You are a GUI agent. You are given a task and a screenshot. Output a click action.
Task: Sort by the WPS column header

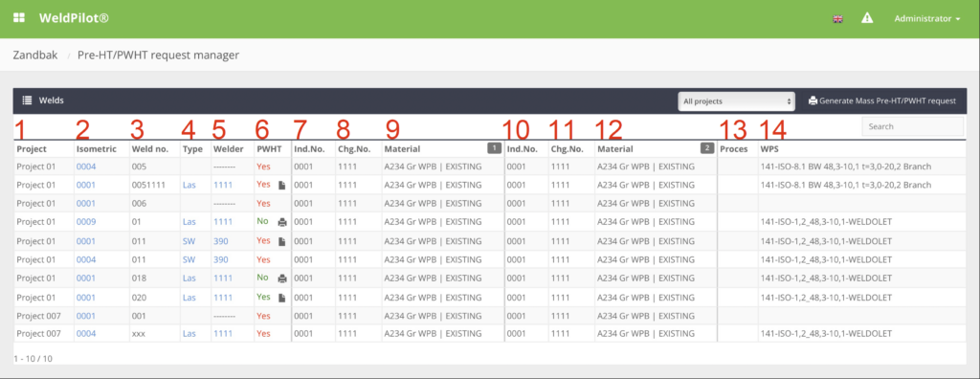pyautogui.click(x=768, y=149)
